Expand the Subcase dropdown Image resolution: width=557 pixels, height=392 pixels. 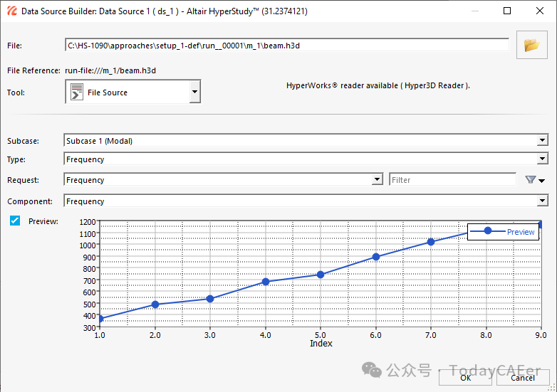click(542, 140)
